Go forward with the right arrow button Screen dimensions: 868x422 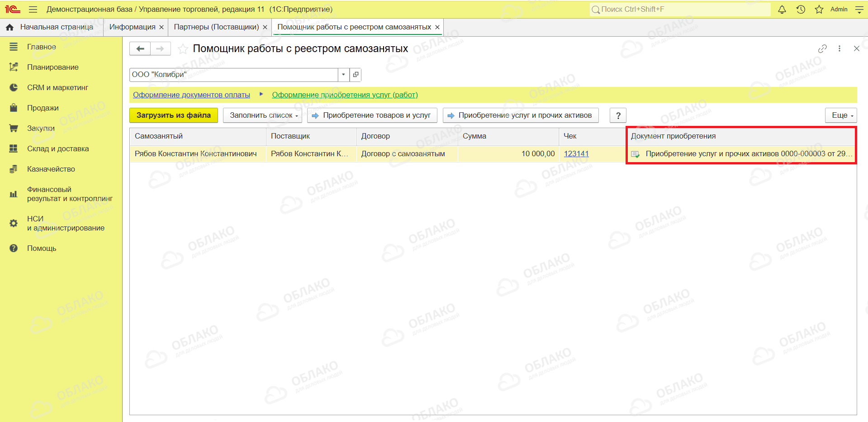[160, 48]
